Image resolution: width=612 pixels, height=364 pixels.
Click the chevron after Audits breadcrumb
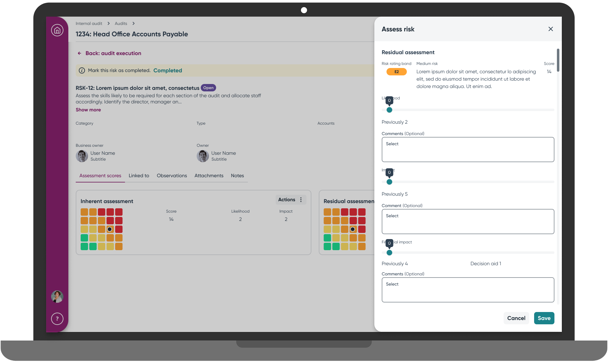[x=134, y=24]
